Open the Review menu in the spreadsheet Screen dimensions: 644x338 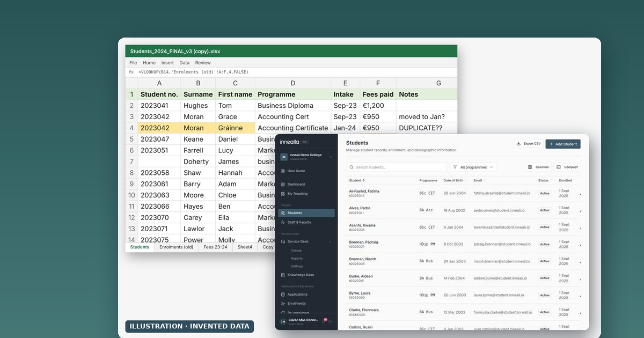click(203, 63)
